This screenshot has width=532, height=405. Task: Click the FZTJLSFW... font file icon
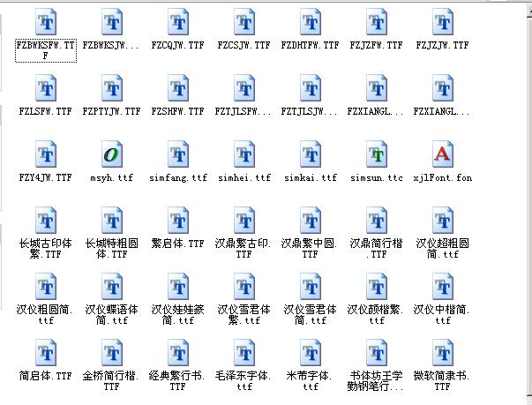pos(244,88)
